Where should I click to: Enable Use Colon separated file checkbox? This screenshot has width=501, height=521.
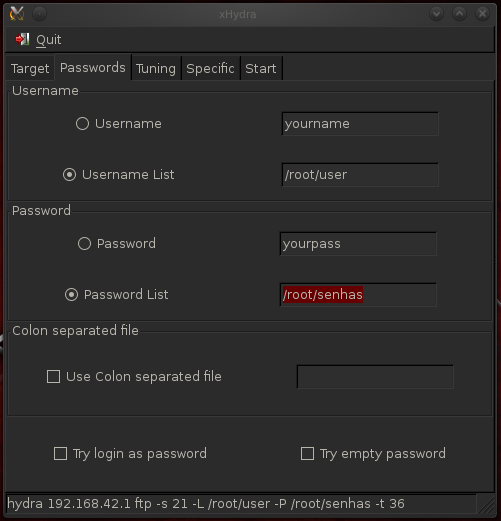coord(53,377)
